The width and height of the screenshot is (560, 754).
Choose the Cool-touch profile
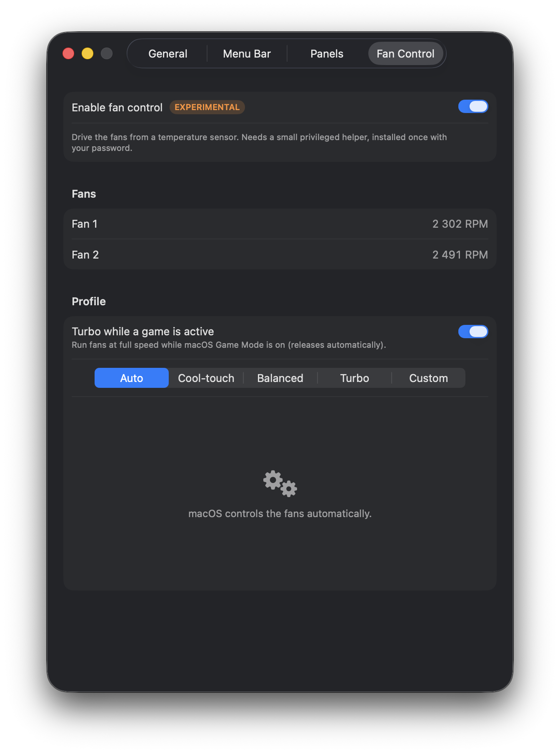coord(206,378)
